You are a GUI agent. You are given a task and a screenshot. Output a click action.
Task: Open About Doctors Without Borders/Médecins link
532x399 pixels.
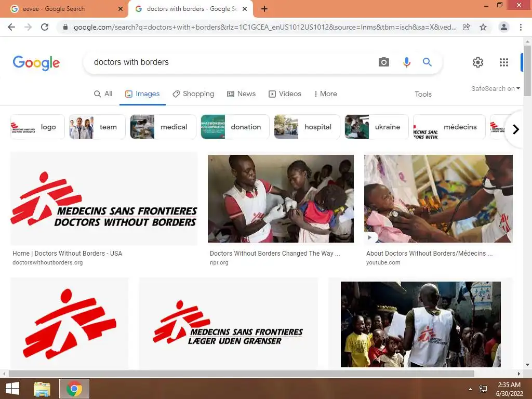(x=429, y=254)
